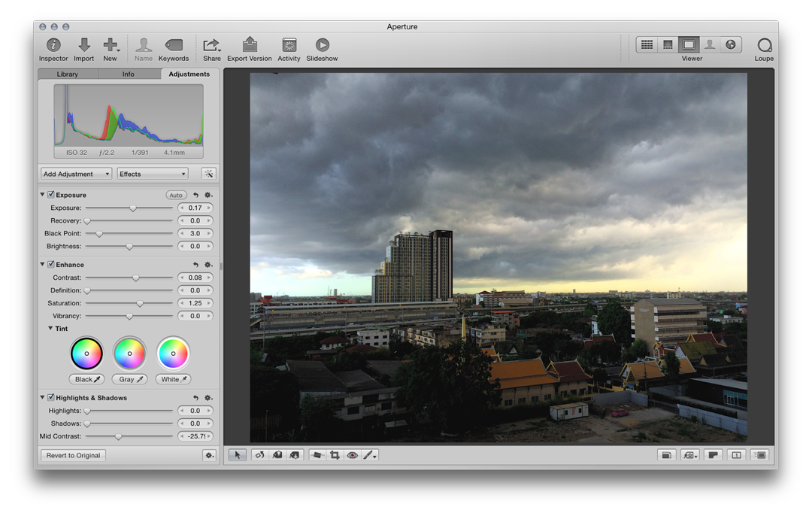This screenshot has height=516, width=812.
Task: Click Export Version in the toolbar
Action: click(x=250, y=50)
